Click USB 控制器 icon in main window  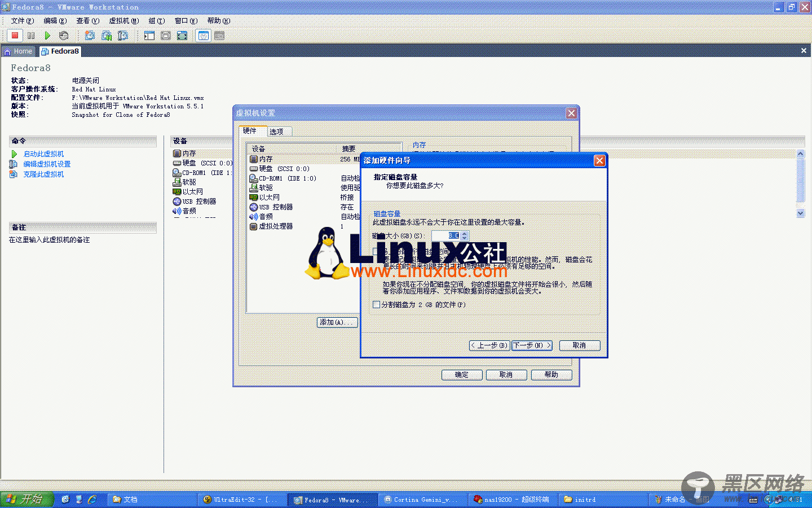[x=177, y=202]
